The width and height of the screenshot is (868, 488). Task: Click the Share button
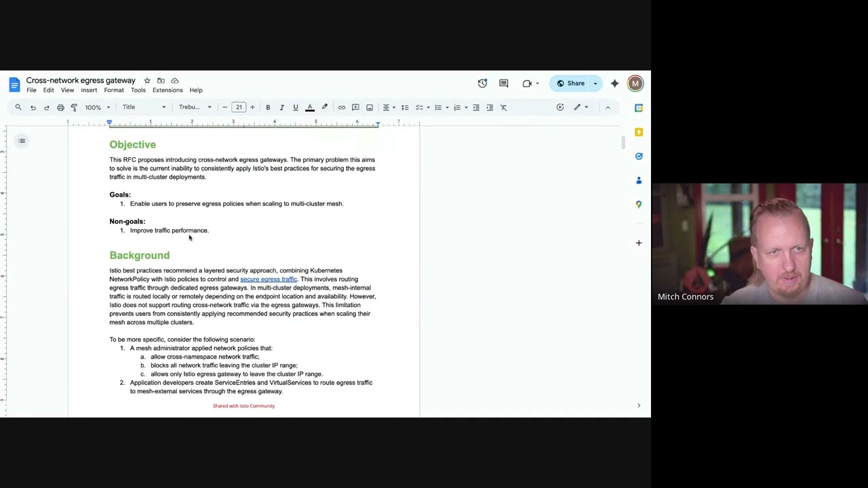[x=570, y=83]
